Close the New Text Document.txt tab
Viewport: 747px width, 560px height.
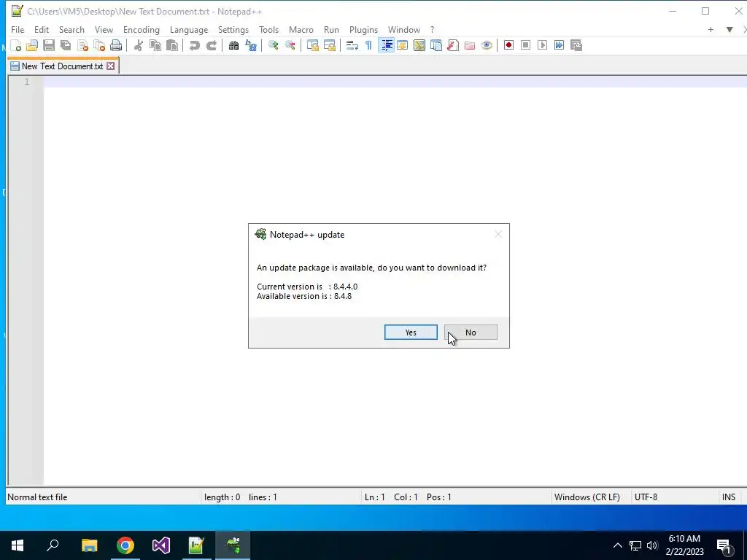pos(111,66)
